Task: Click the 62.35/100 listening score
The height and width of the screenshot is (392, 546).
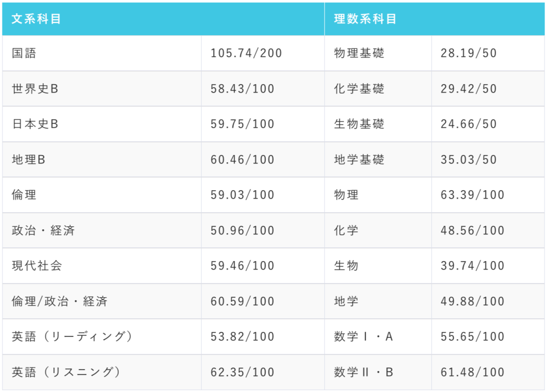Action: [x=242, y=372]
